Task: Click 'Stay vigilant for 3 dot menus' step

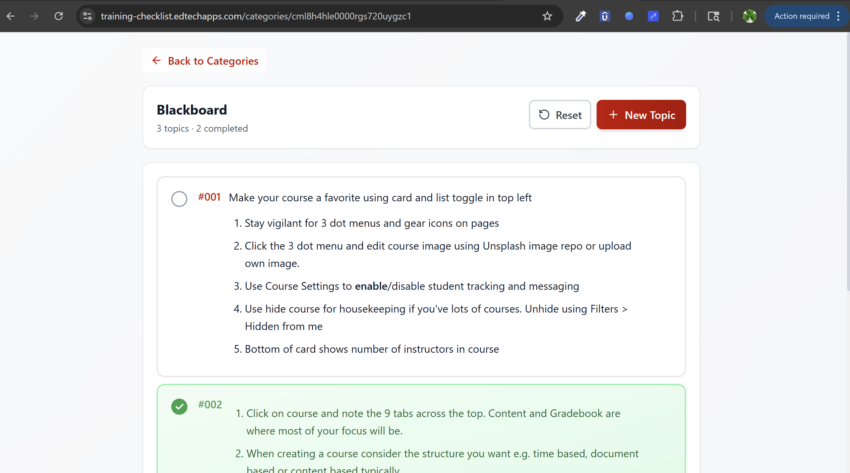Action: point(372,223)
